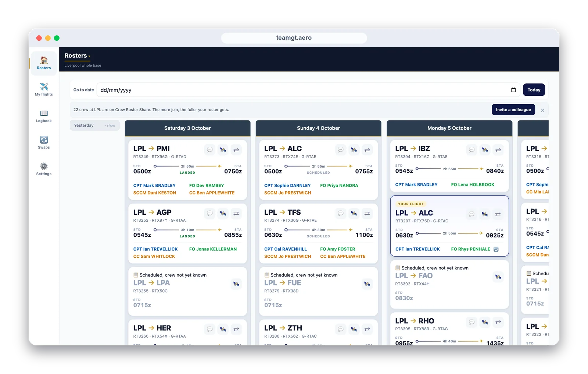
Task: Click swap icon on LPL to RHO flight
Action: click(x=498, y=322)
